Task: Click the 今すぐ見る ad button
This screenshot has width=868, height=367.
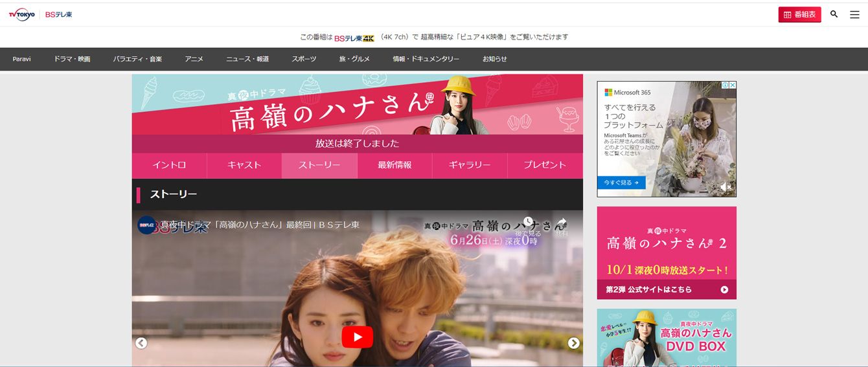Action: tap(621, 183)
